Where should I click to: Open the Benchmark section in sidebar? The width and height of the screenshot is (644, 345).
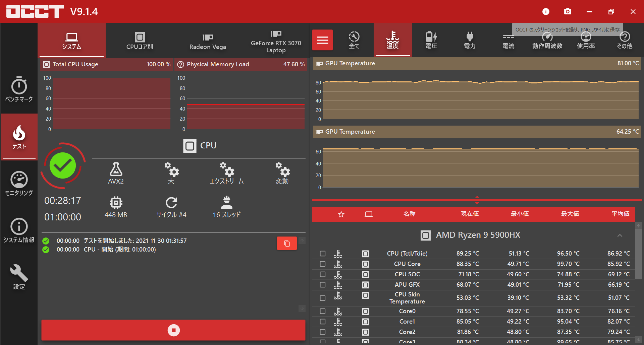[x=19, y=90]
